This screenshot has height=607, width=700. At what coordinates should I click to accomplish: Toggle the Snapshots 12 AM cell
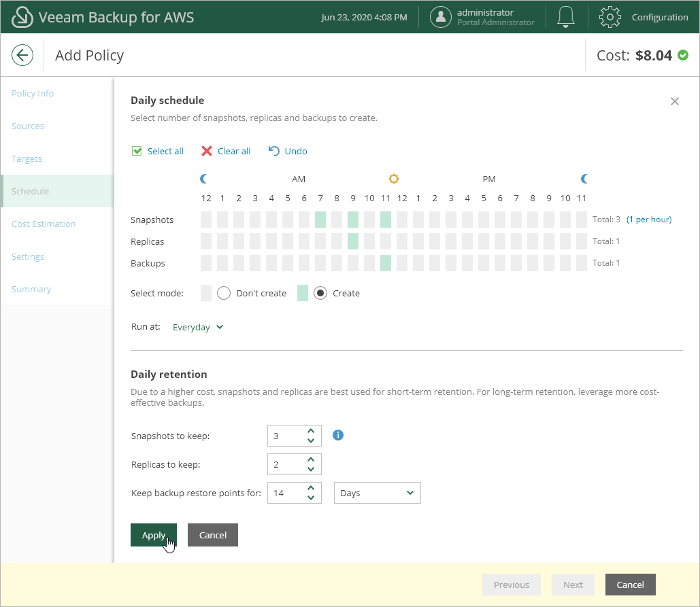point(206,220)
